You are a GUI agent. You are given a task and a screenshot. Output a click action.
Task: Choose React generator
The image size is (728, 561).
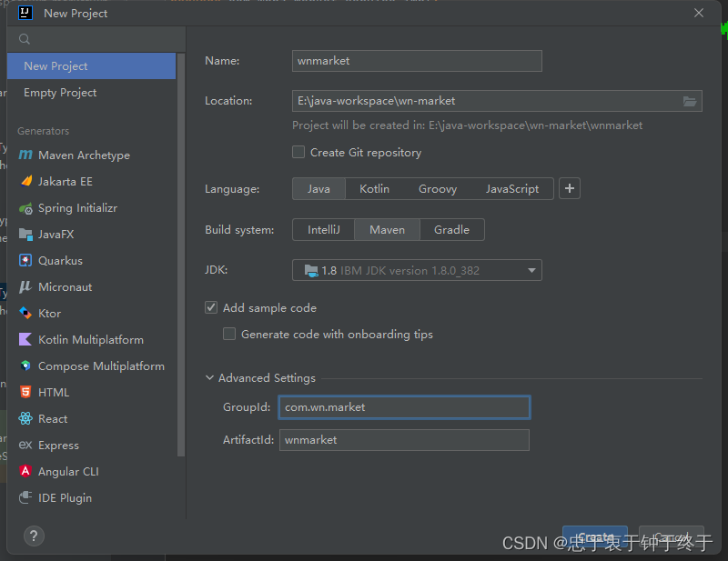tap(92, 418)
